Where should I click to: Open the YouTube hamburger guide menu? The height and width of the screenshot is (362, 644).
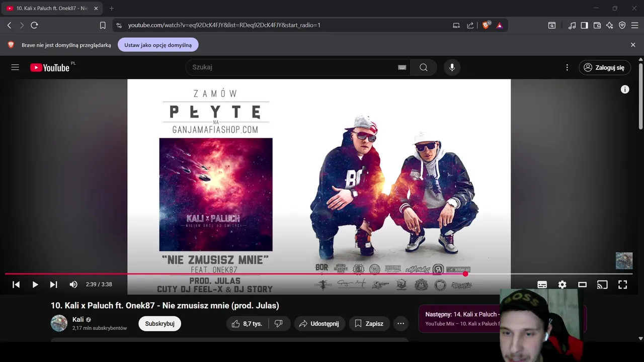(x=15, y=67)
